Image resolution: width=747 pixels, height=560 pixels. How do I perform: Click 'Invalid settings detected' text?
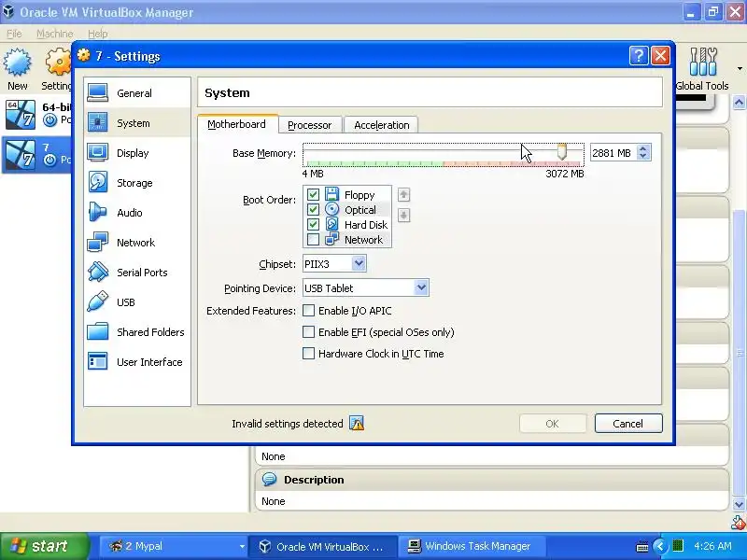coord(288,424)
